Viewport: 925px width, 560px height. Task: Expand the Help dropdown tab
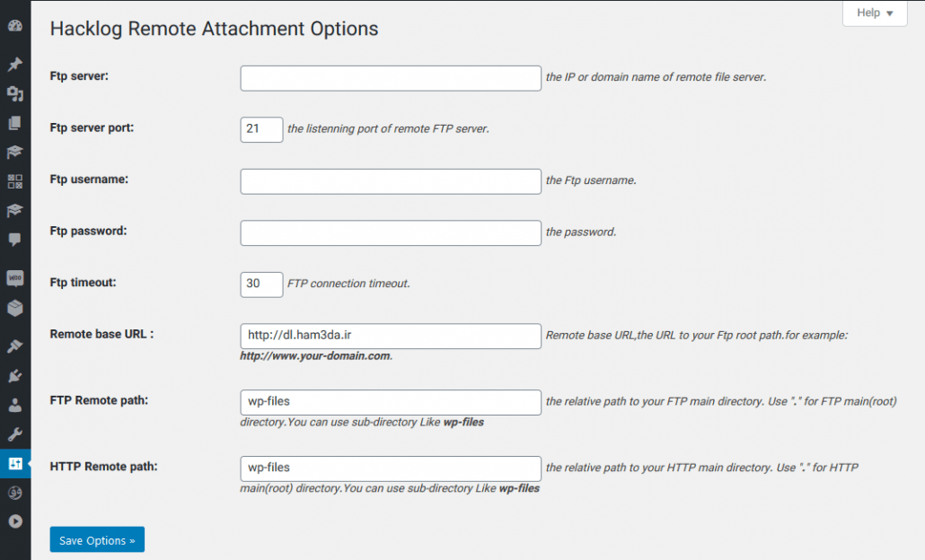(x=875, y=13)
